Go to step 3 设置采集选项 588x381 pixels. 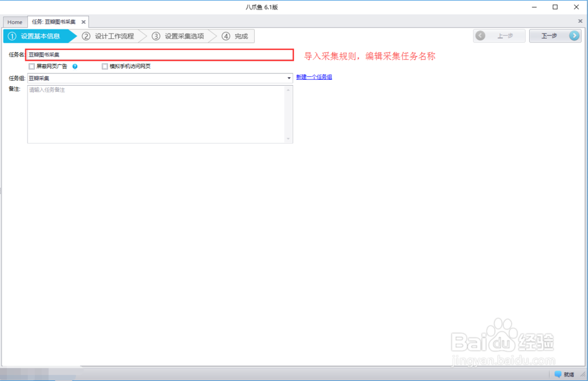[x=179, y=36]
